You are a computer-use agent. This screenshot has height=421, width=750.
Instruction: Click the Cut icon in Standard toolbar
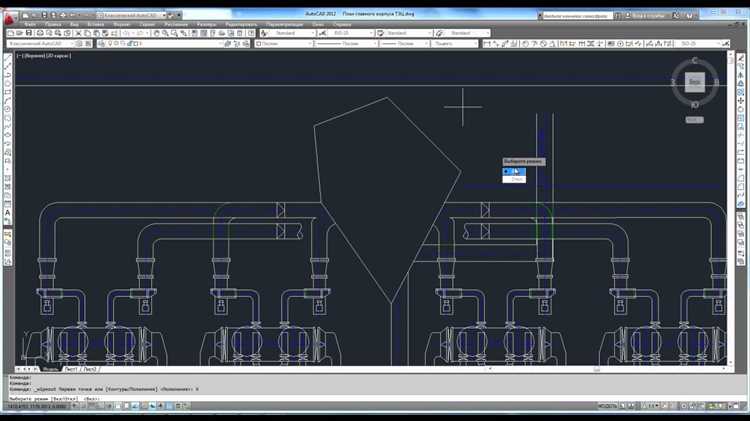[x=78, y=33]
